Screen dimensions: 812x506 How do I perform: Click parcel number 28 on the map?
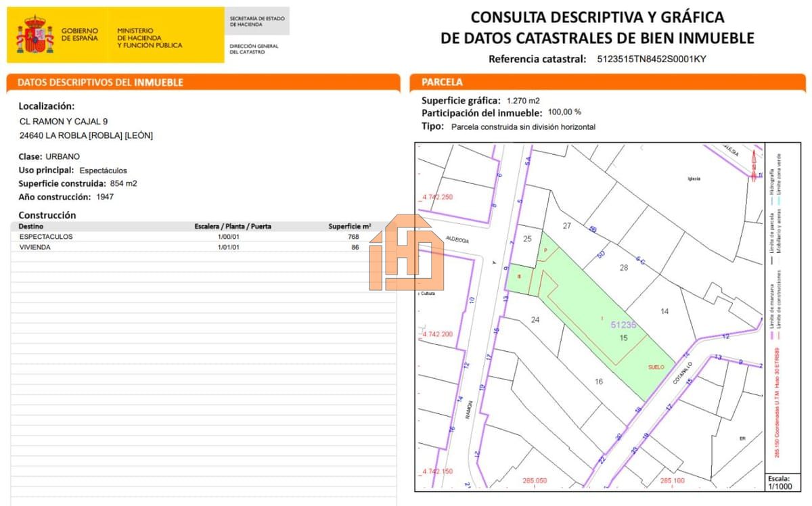click(624, 268)
